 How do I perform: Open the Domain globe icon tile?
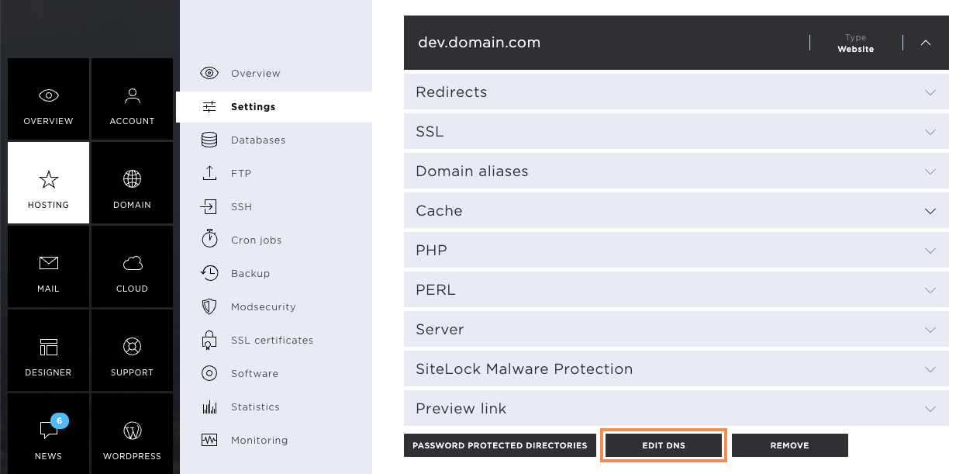pos(132,182)
